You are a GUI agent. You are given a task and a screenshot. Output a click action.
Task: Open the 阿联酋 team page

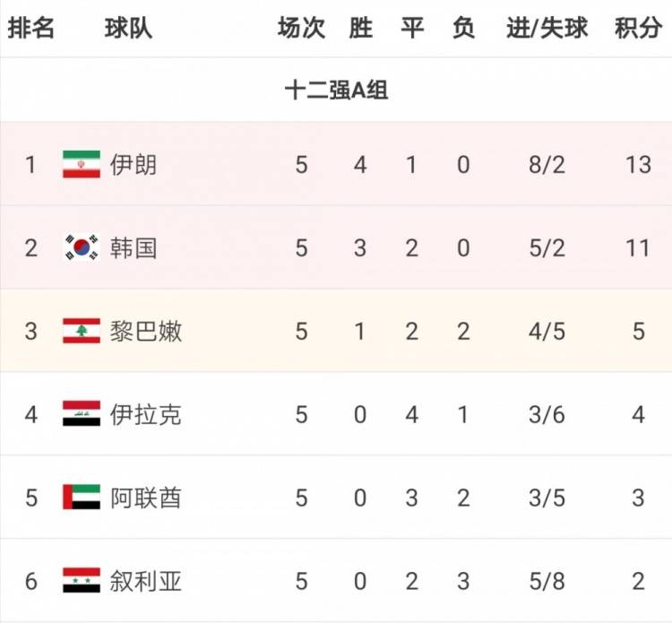(146, 498)
